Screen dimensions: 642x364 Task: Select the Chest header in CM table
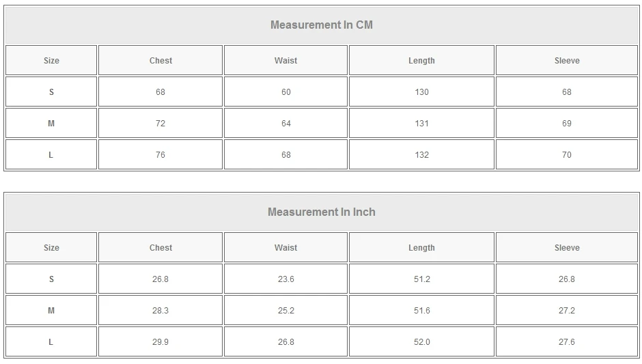coord(160,61)
